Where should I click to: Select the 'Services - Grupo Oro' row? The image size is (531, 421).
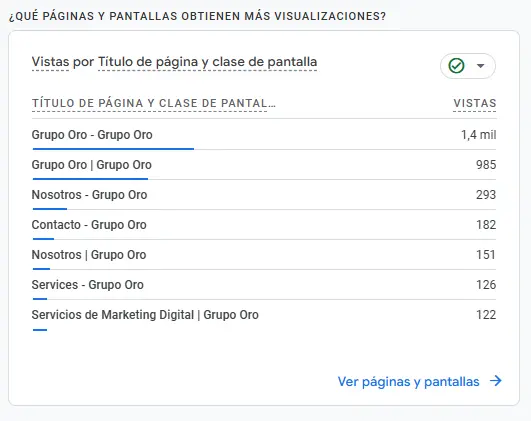tap(264, 285)
